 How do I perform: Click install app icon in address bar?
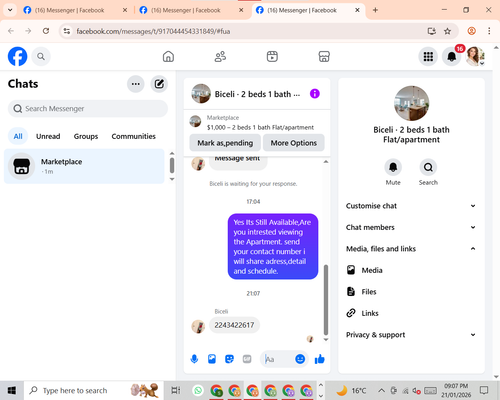tap(432, 31)
